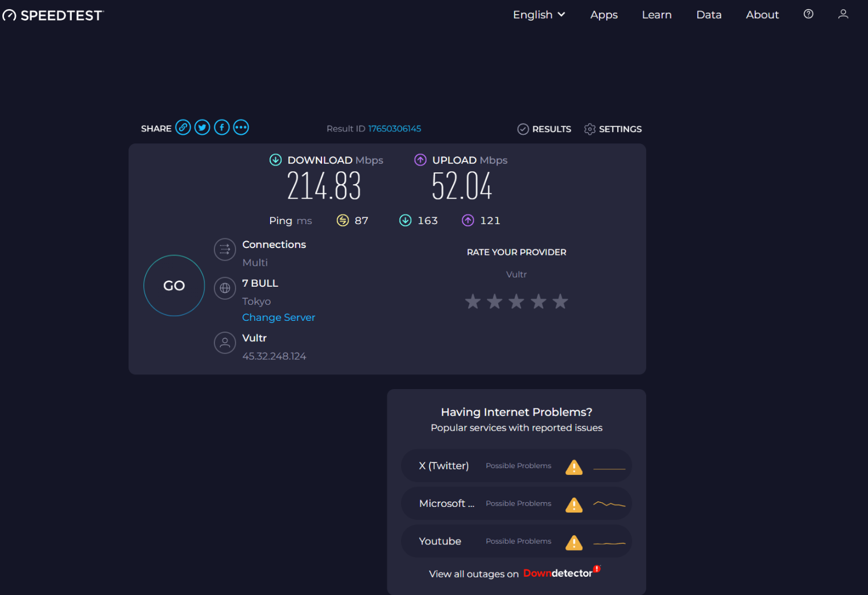This screenshot has height=595, width=868.
Task: Click Change Server link
Action: [279, 317]
